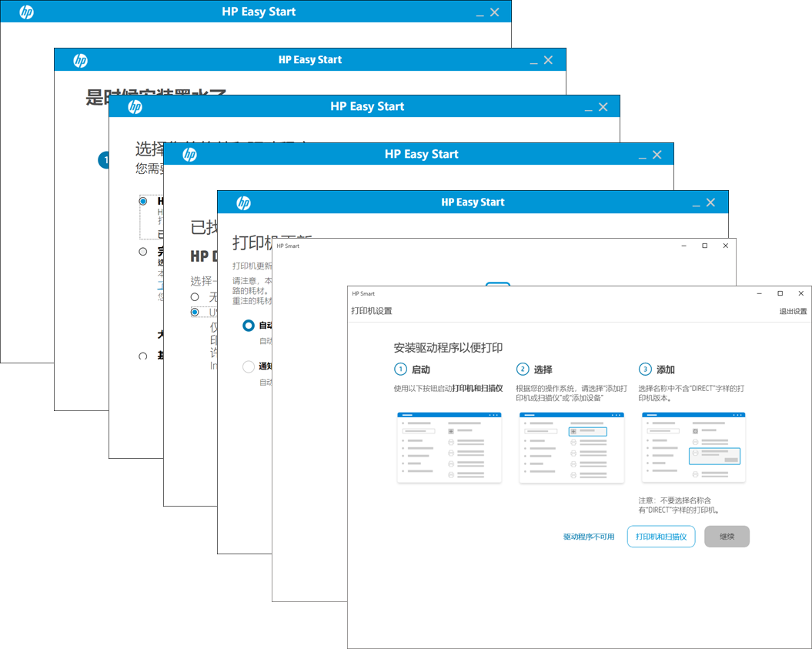The width and height of the screenshot is (812, 649).
Task: Close the rear HP Smart window
Action: 726,246
